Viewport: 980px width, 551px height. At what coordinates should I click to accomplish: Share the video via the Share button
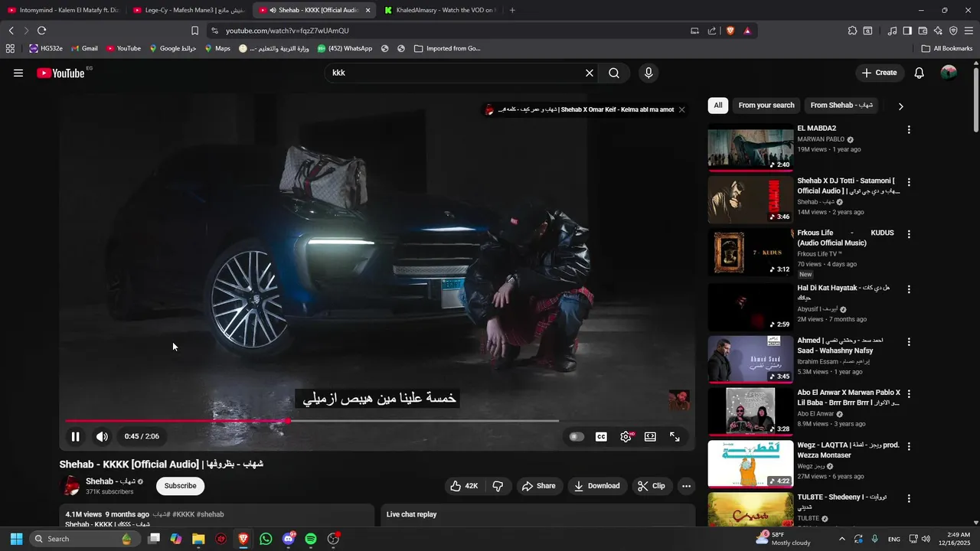click(x=539, y=486)
